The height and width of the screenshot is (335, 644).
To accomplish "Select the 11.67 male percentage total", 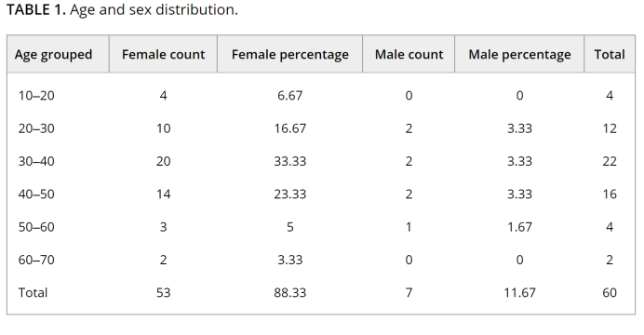I will tap(519, 293).
